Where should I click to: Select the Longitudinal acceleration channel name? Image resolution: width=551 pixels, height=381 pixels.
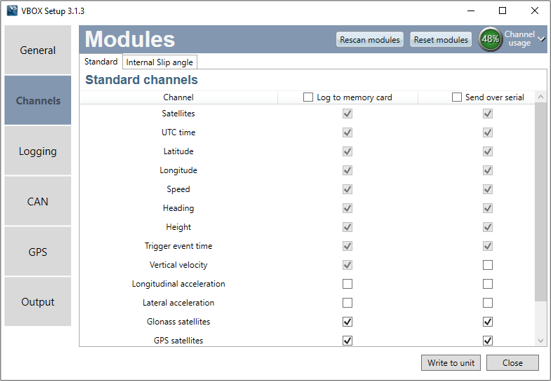[x=178, y=284]
